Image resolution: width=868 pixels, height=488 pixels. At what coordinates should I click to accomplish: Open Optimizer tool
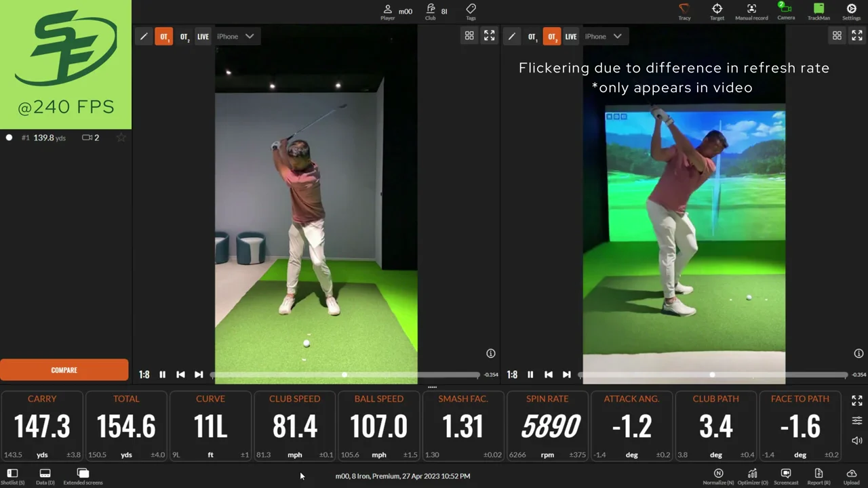pos(752,476)
